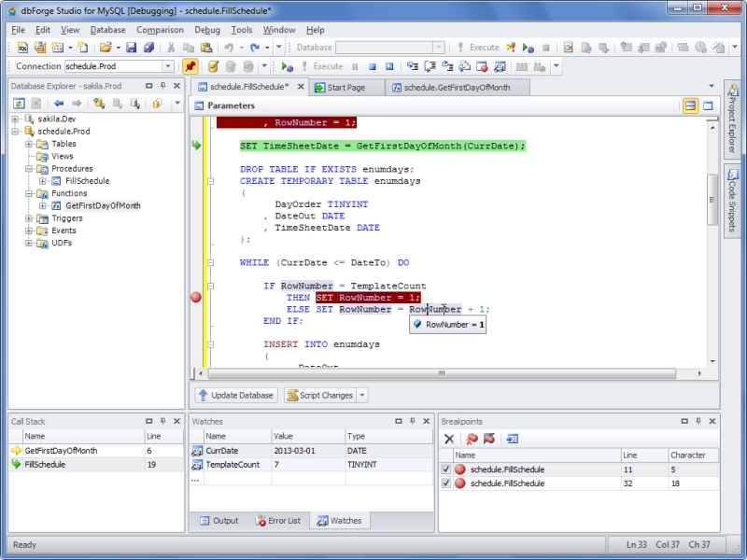Image resolution: width=747 pixels, height=560 pixels.
Task: Select GetFirstDayOfMonth row in Call Stack
Action: tap(96, 451)
